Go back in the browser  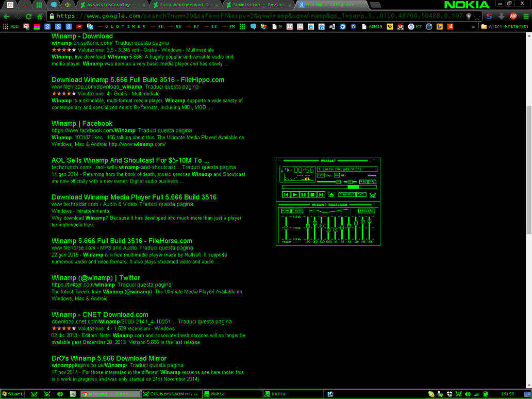[x=7, y=16]
